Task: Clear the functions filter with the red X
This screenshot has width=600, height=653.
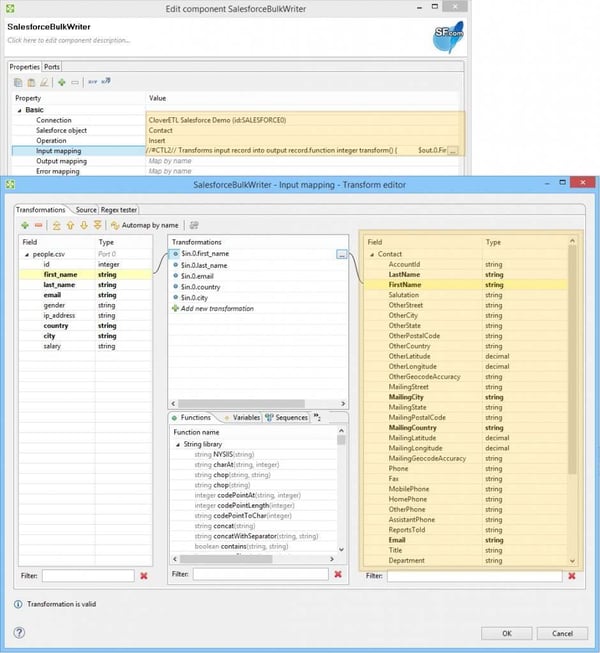Action: (338, 574)
